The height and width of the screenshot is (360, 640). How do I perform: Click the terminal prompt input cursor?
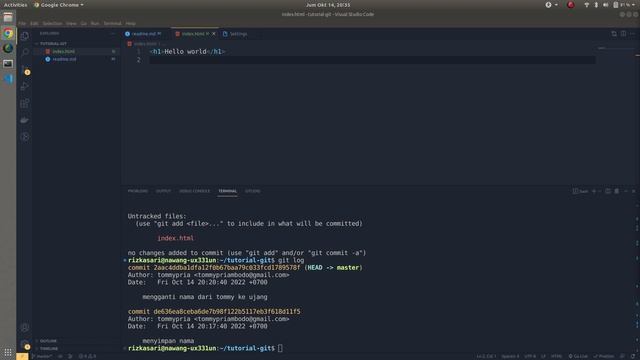point(280,348)
